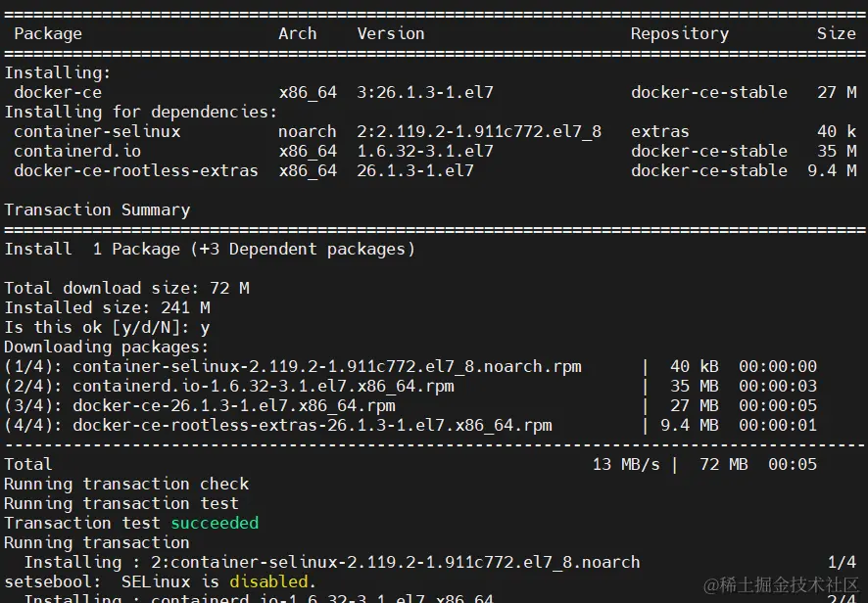This screenshot has width=868, height=603.
Task: Click the '00:00:03' download time
Action: [778, 386]
